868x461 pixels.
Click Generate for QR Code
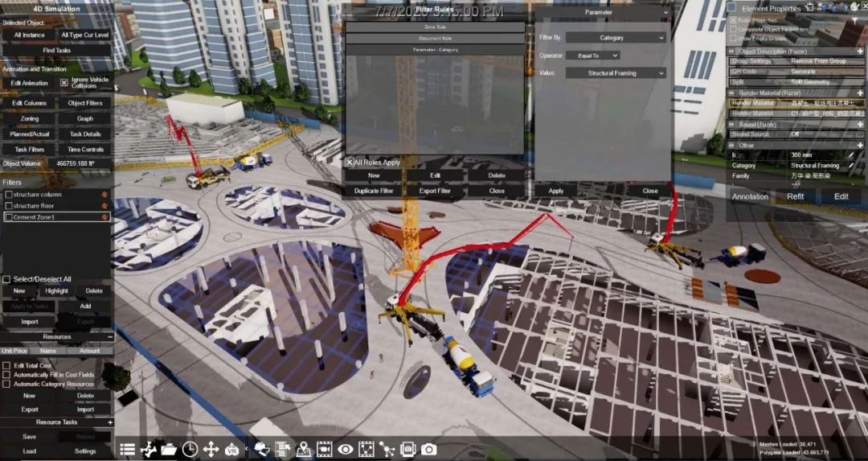tap(803, 72)
